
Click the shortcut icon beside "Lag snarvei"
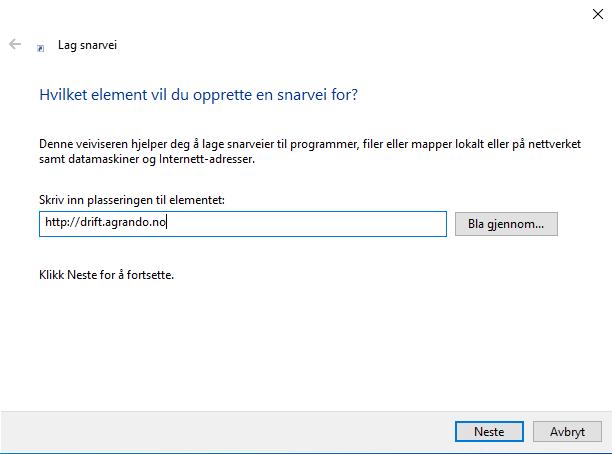40,46
